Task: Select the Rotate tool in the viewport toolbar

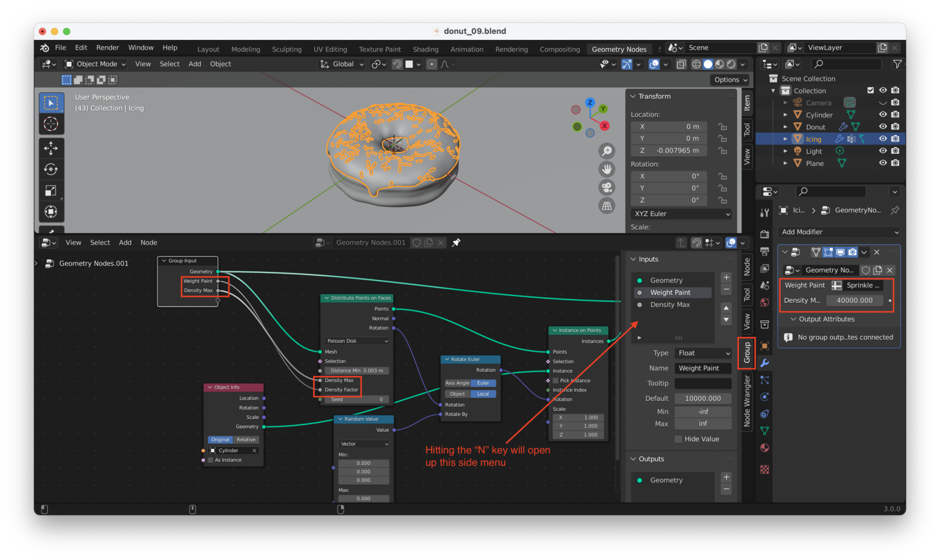Action: [51, 169]
